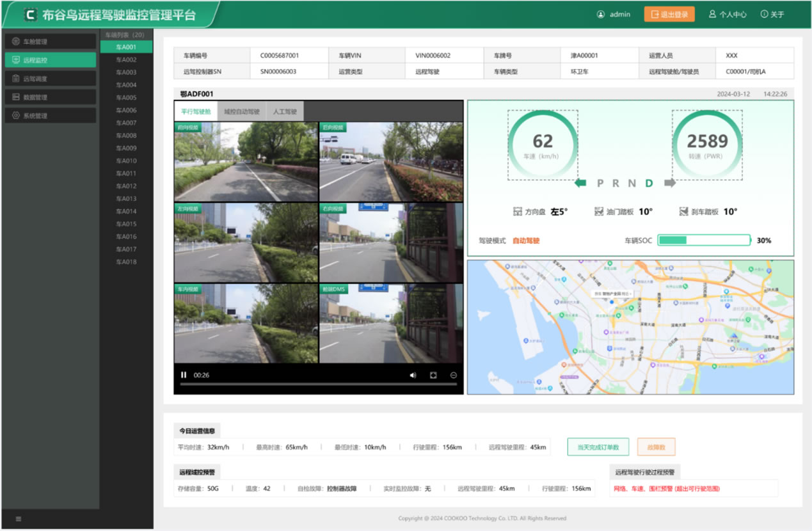Open 个人中心 in header
The width and height of the screenshot is (812, 531).
point(728,14)
